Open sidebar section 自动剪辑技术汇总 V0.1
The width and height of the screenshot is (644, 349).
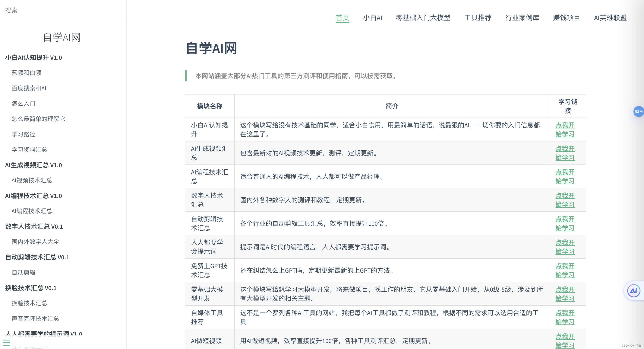click(x=37, y=257)
